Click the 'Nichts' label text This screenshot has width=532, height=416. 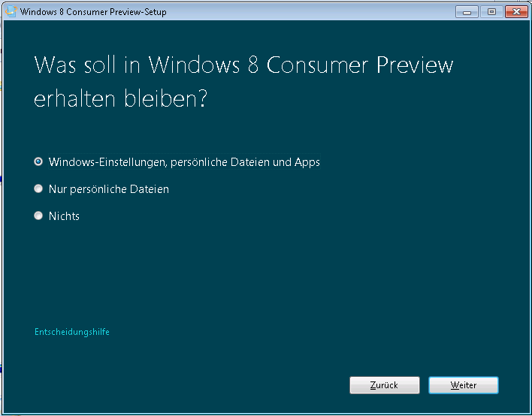tap(64, 216)
